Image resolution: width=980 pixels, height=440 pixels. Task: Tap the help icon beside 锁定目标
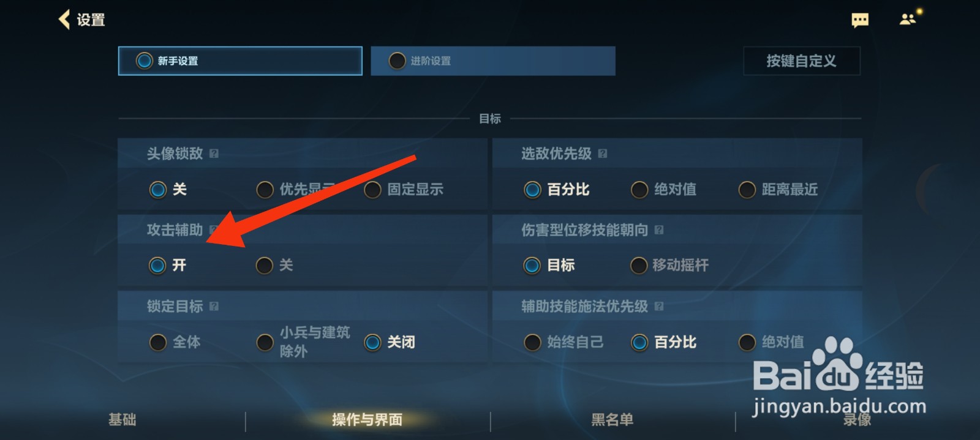pyautogui.click(x=214, y=306)
